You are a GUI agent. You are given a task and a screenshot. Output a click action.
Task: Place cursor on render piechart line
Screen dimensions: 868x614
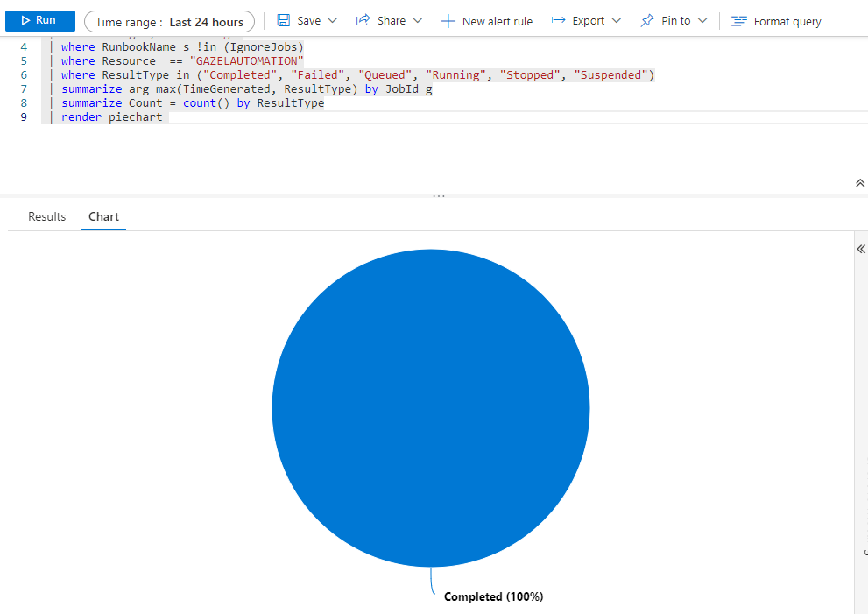coord(112,116)
